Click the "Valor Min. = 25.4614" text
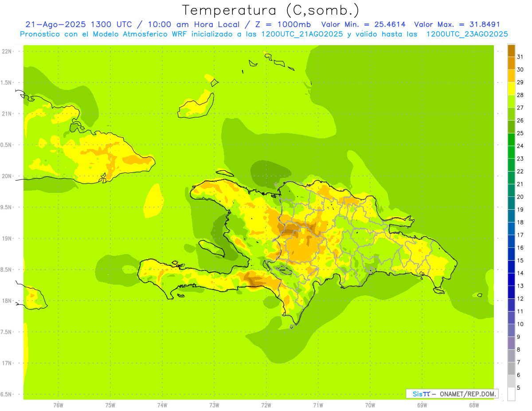This screenshot has width=532, height=411. [363, 25]
